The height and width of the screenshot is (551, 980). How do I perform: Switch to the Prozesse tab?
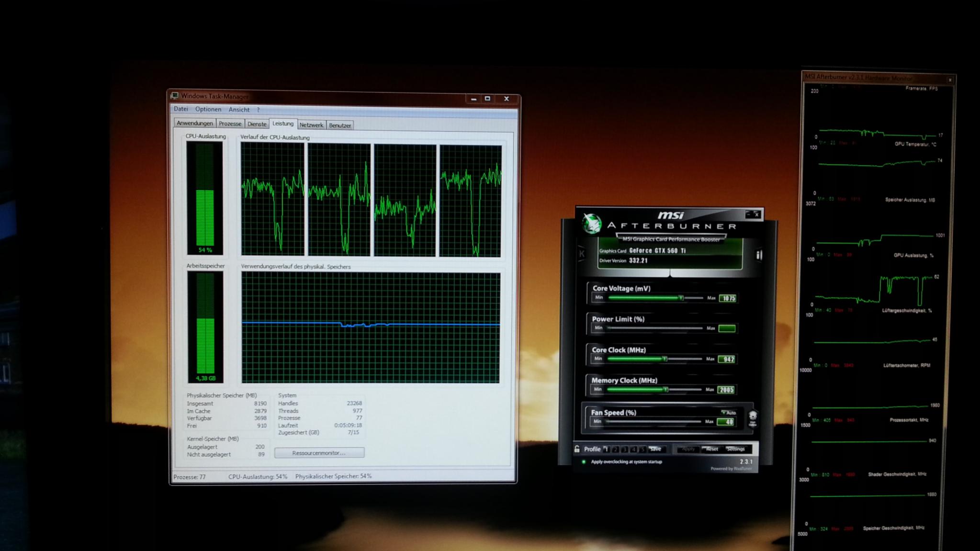tap(230, 124)
